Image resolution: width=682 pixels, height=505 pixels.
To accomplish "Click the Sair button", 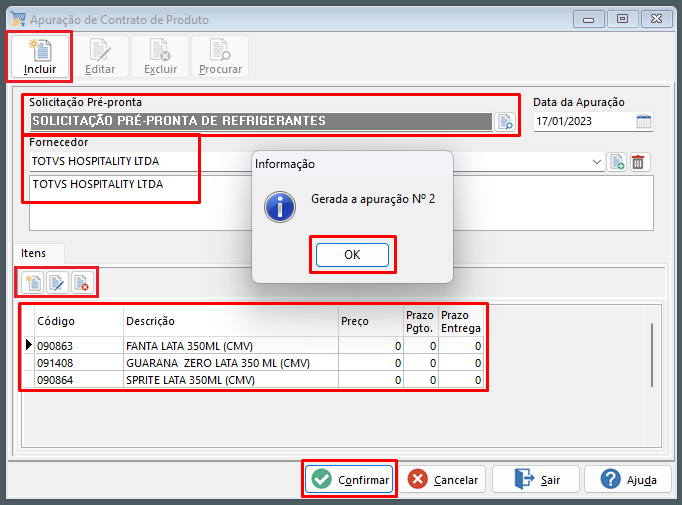I will (536, 479).
